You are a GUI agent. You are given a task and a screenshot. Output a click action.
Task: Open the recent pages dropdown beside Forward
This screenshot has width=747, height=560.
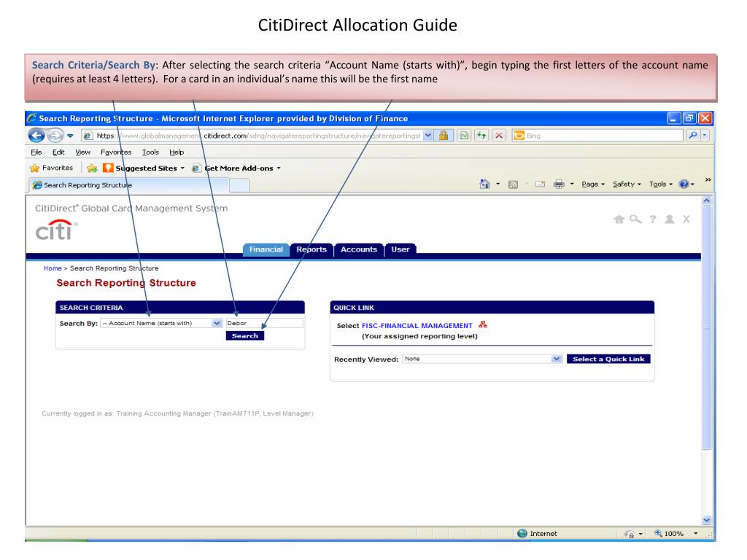70,136
